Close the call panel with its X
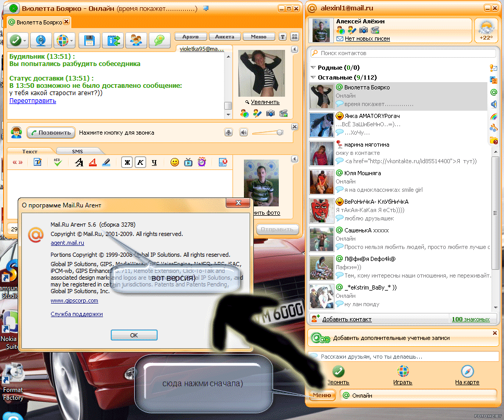This screenshot has width=504, height=420. (x=294, y=127)
